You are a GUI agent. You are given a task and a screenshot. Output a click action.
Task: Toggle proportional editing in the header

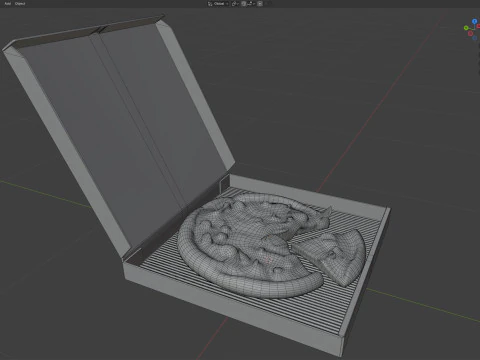(260, 4)
